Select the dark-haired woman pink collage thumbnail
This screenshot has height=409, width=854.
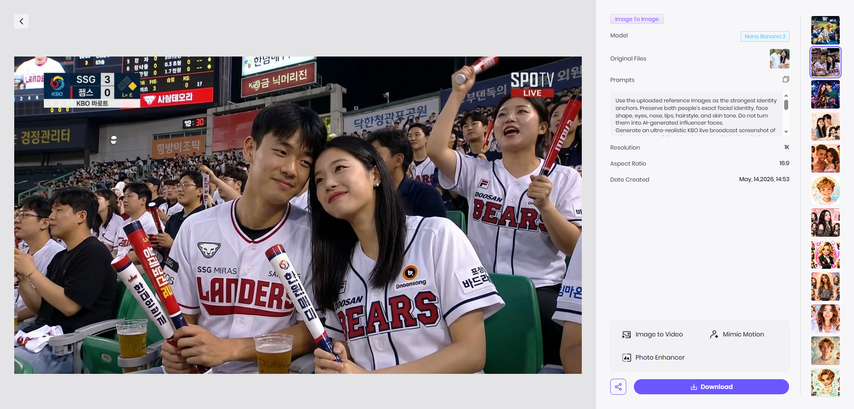coord(825,222)
